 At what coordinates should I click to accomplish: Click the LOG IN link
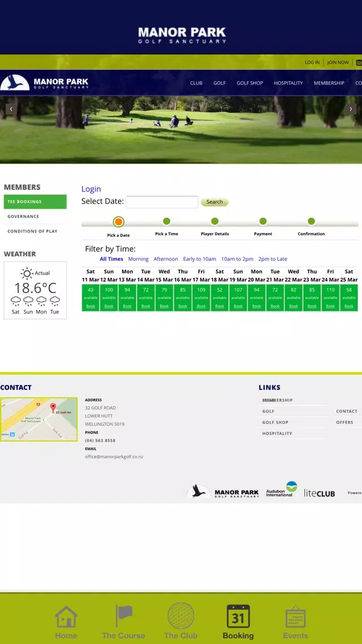click(x=312, y=62)
